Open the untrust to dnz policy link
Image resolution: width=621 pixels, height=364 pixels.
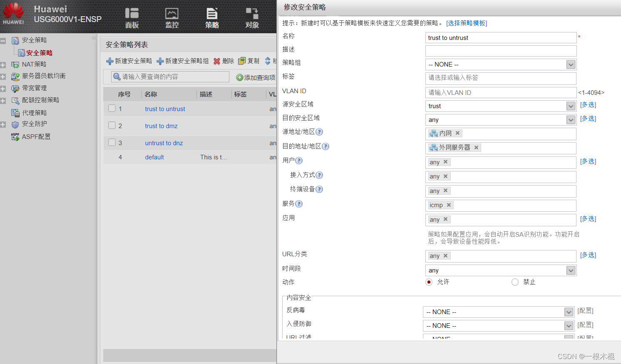pyautogui.click(x=164, y=143)
